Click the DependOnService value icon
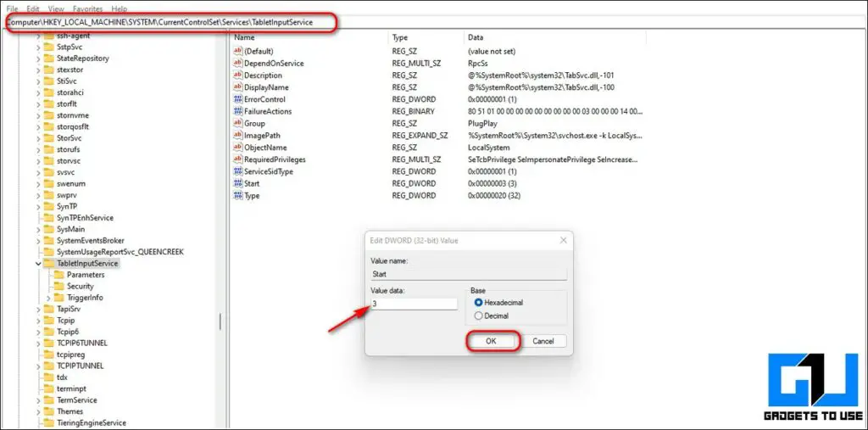The image size is (868, 430). [x=238, y=63]
